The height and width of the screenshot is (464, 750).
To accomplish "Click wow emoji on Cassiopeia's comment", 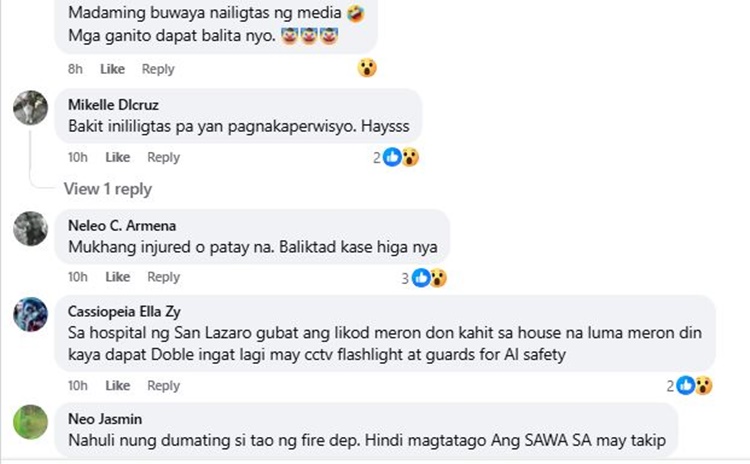I will click(x=704, y=386).
